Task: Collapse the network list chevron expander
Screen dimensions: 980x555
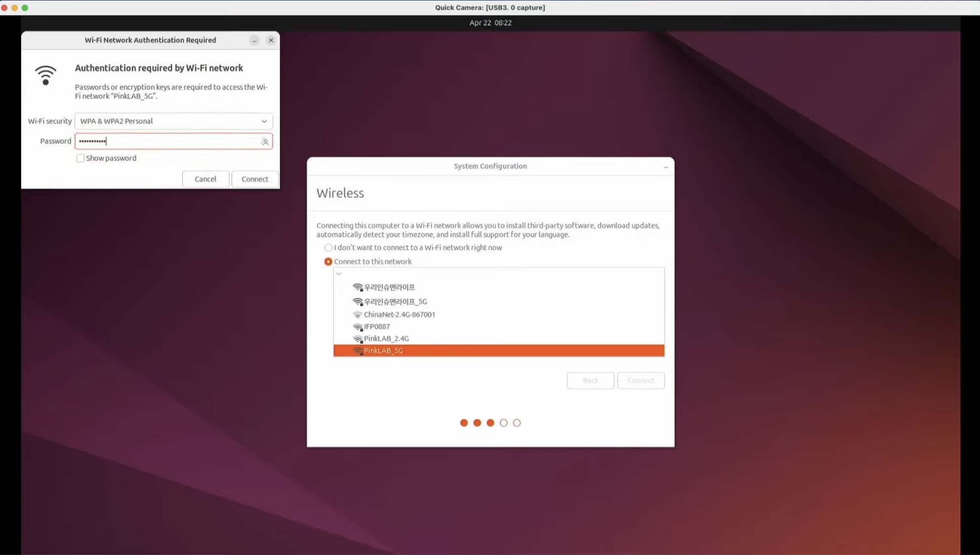Action: coord(339,274)
